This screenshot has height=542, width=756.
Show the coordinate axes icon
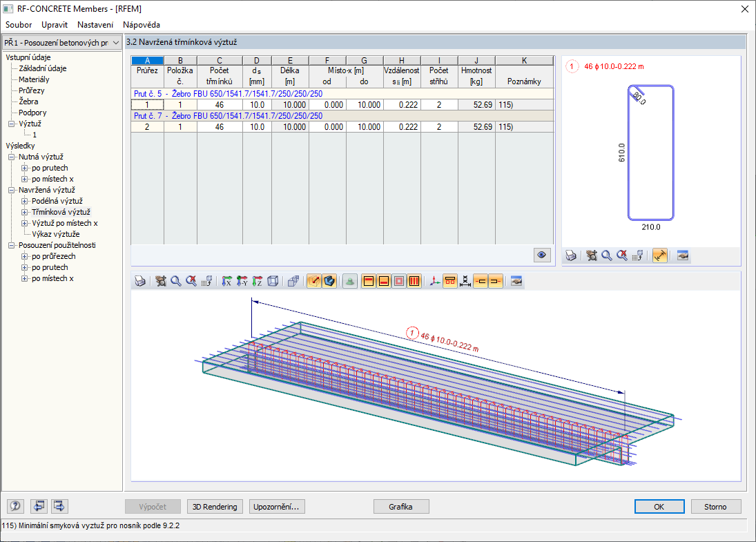click(x=435, y=281)
